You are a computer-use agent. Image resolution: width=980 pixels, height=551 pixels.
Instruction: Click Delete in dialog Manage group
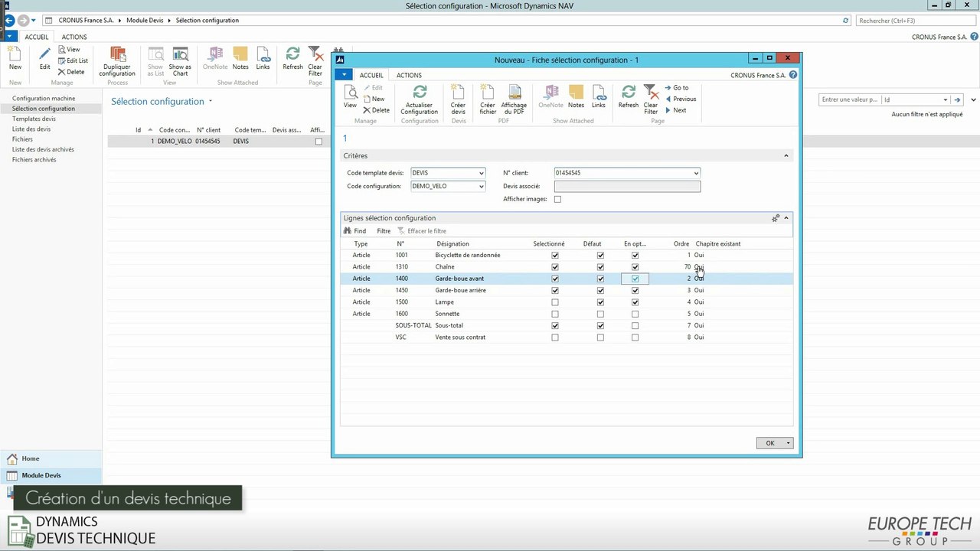point(376,110)
